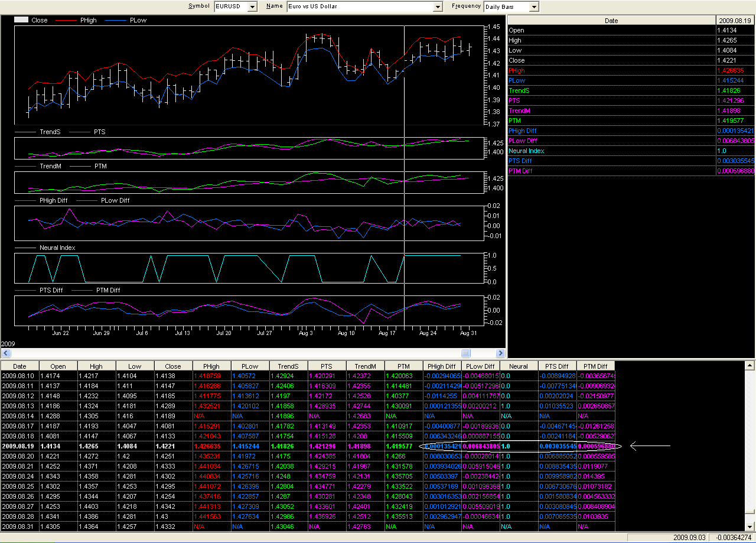The image size is (756, 543).
Task: Click the -0.00364274 status bar value
Action: pyautogui.click(x=733, y=538)
